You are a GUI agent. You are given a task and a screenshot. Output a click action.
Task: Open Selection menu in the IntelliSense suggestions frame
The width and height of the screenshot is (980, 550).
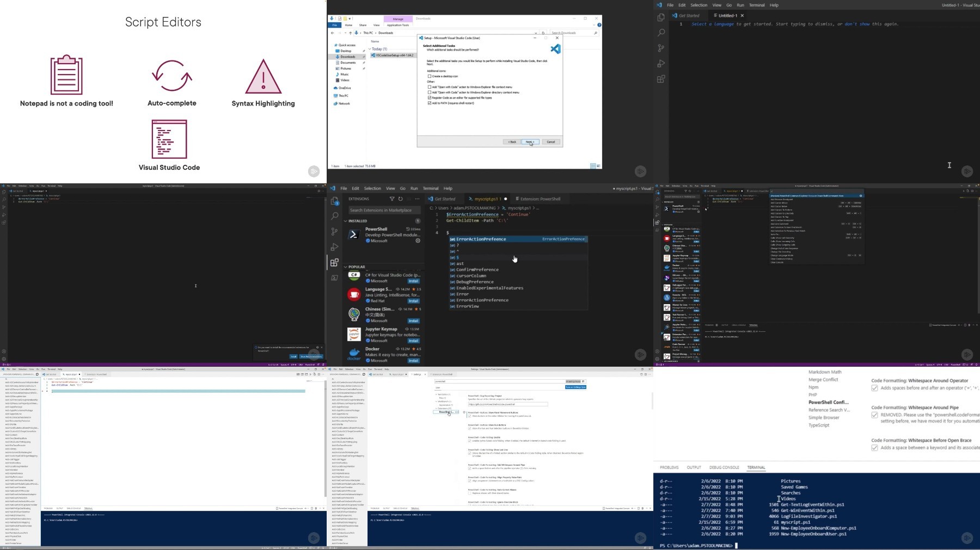(372, 188)
